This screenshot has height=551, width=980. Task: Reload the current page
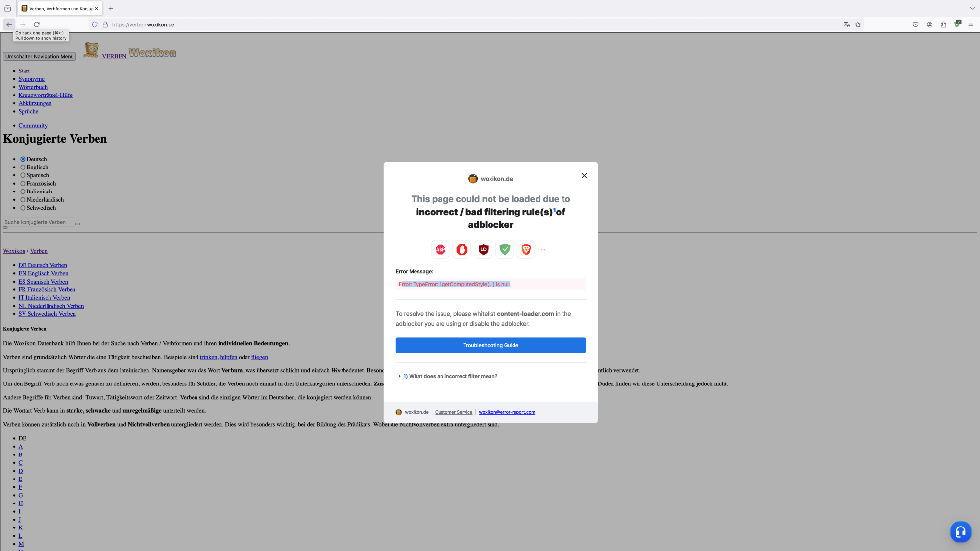click(37, 24)
